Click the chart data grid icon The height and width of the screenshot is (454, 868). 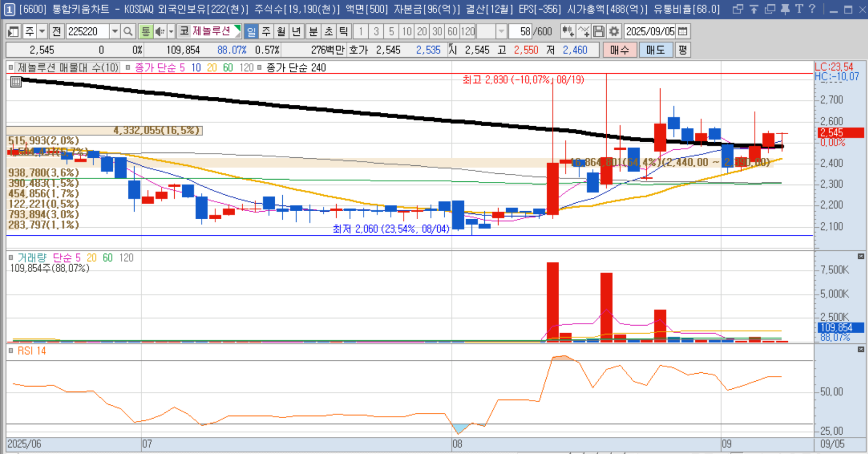(16, 82)
